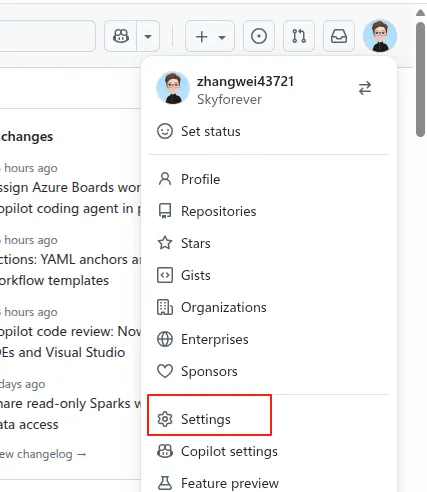
Task: Click the zhangwei43721 avatar in the menu
Action: tap(173, 88)
